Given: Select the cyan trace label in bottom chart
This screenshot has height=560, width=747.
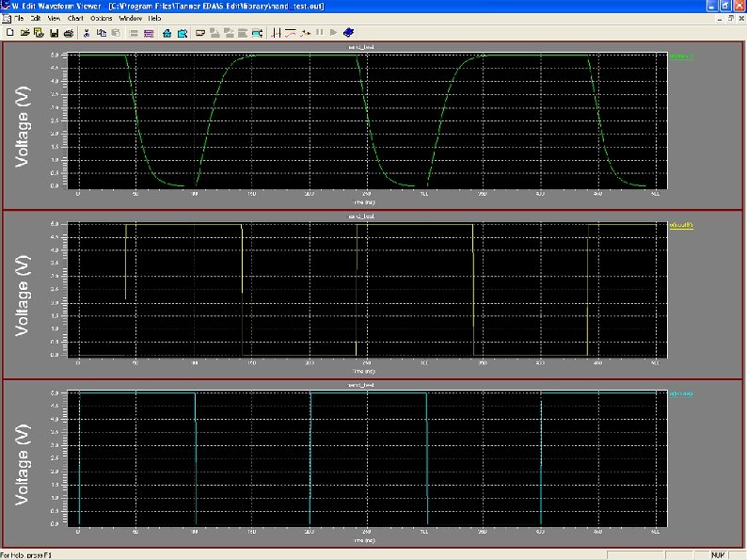Looking at the screenshot, I should coord(680,392).
